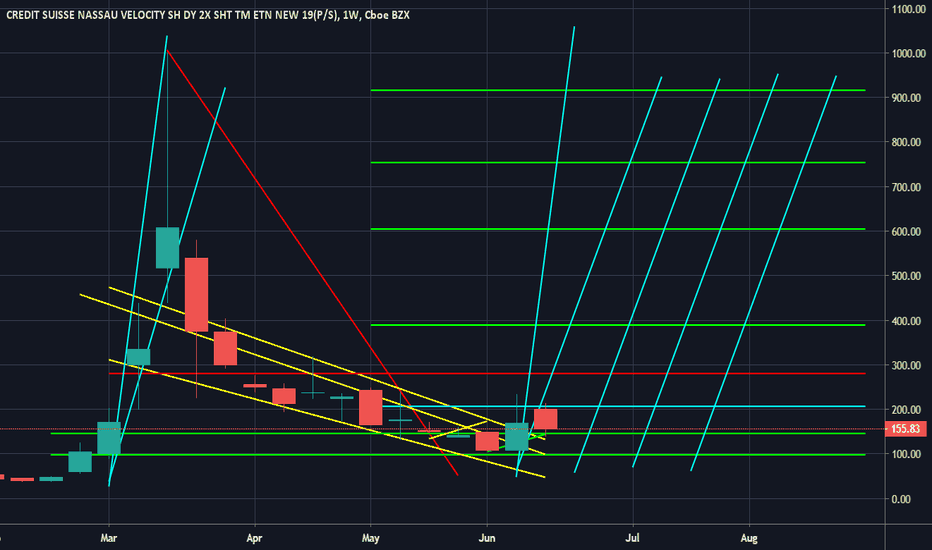This screenshot has height=550, width=932.
Task: Click the Aug label on time axis
Action: click(749, 538)
